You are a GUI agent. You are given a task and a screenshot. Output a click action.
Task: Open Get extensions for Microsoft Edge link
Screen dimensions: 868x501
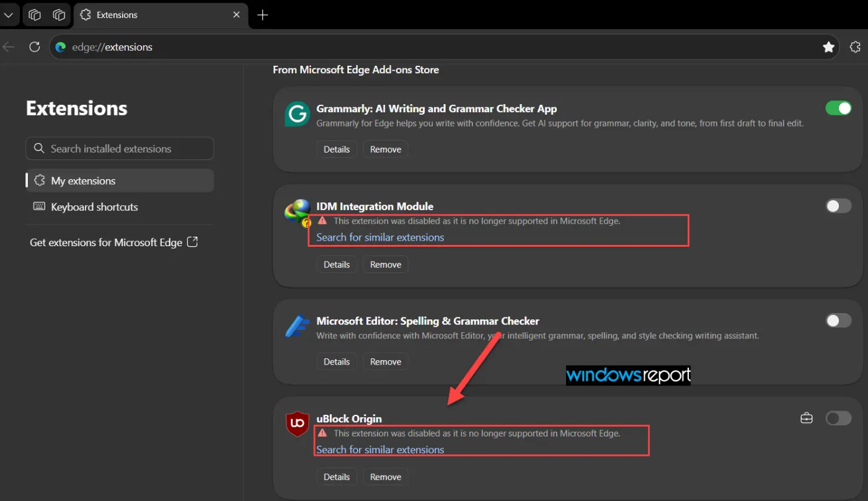(114, 242)
